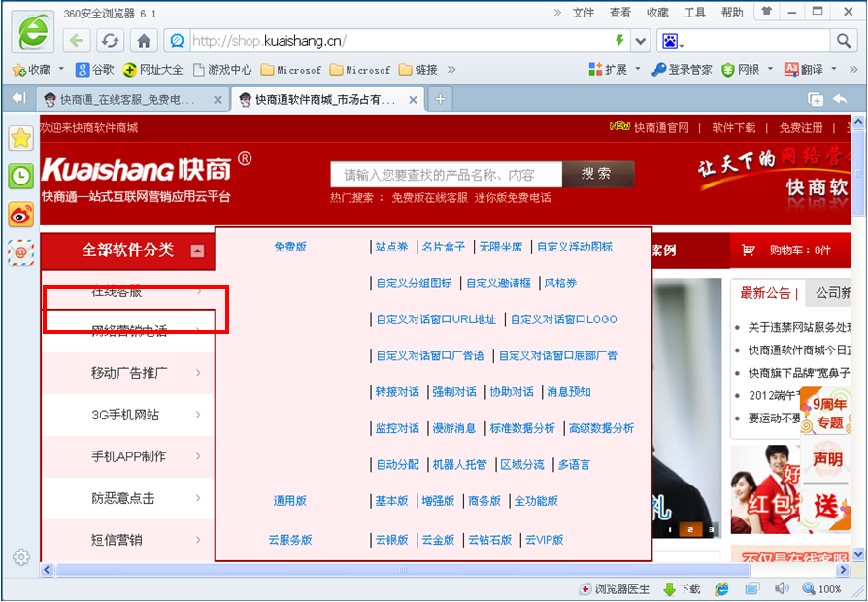This screenshot has height=602, width=868.
Task: Show hidden menus via chevron before 文件
Action: click(557, 13)
